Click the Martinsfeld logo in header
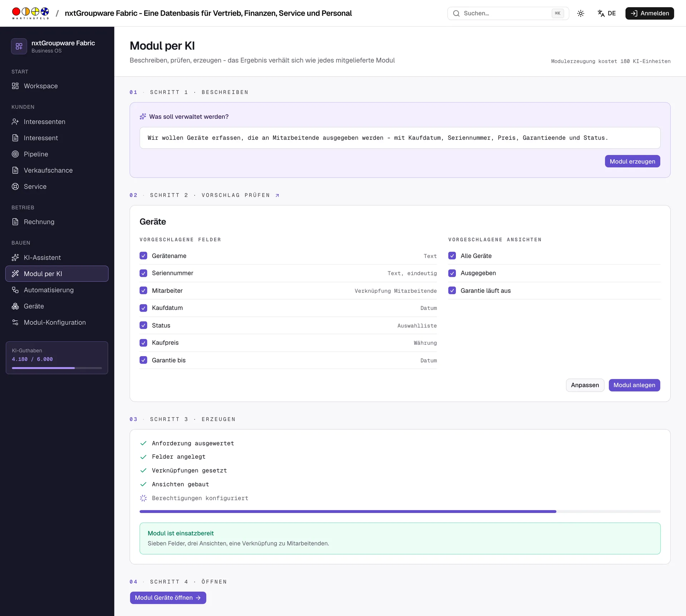This screenshot has height=616, width=686. (30, 13)
